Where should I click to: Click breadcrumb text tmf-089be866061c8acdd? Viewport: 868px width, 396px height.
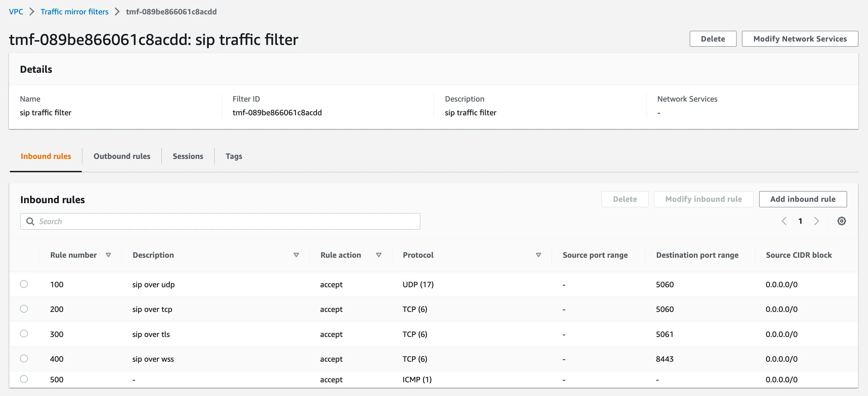pyautogui.click(x=171, y=12)
